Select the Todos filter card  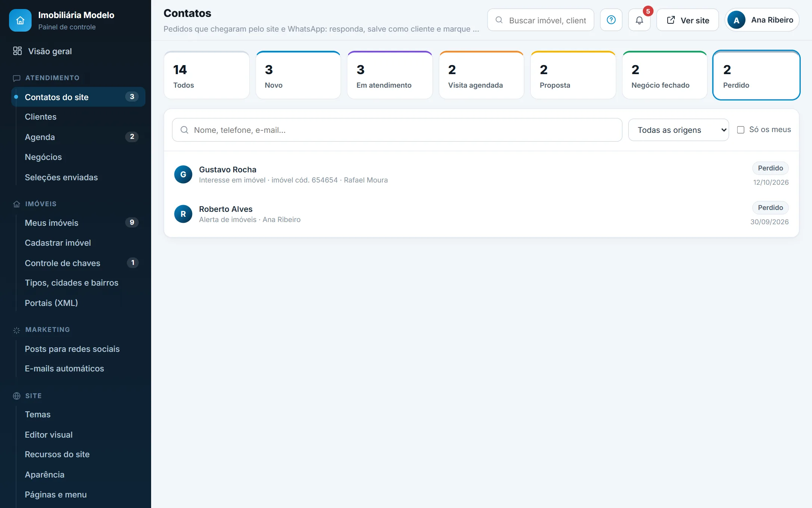pos(207,75)
